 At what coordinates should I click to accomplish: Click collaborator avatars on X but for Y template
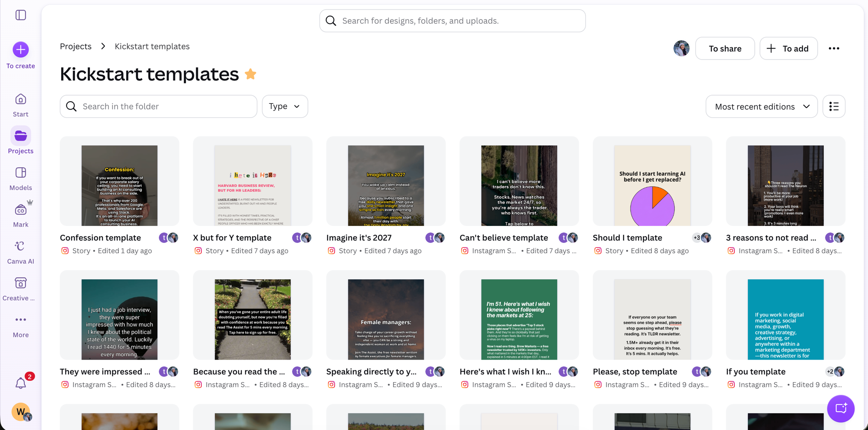point(302,238)
